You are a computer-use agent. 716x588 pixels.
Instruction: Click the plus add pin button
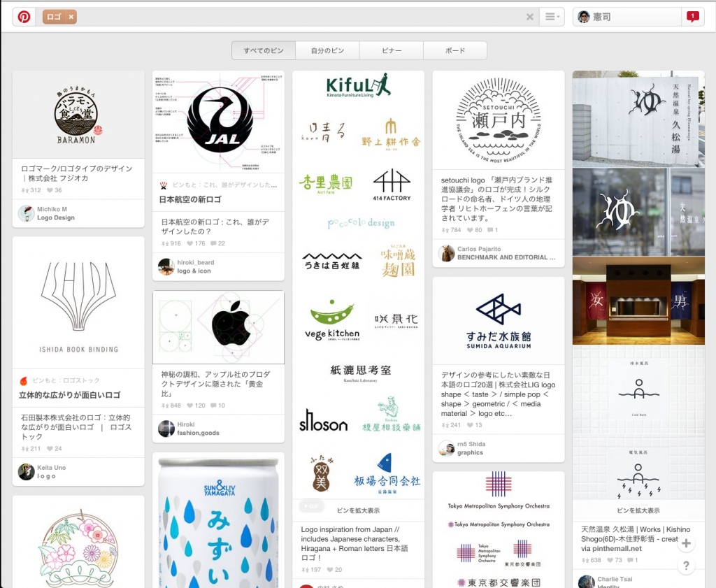coord(686,543)
